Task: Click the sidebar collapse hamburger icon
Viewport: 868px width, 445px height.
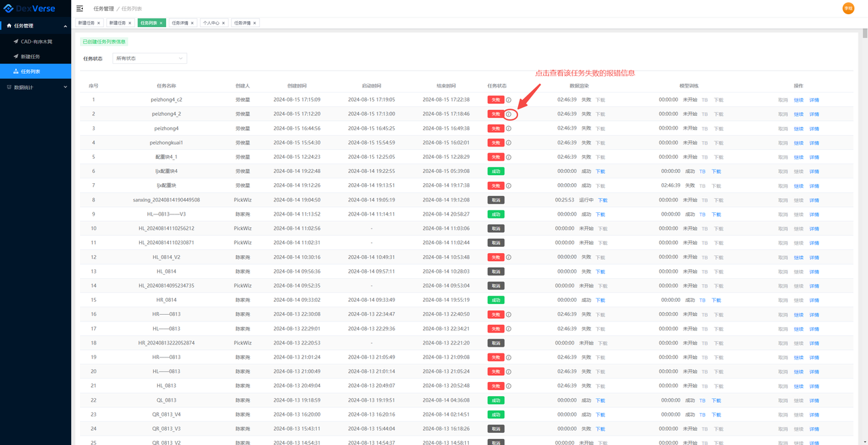Action: point(80,8)
